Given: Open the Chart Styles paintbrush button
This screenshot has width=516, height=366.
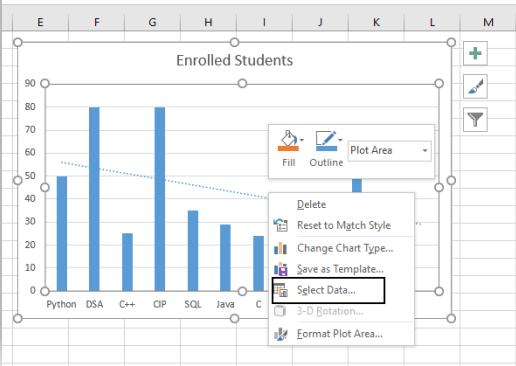Looking at the screenshot, I should 475,86.
